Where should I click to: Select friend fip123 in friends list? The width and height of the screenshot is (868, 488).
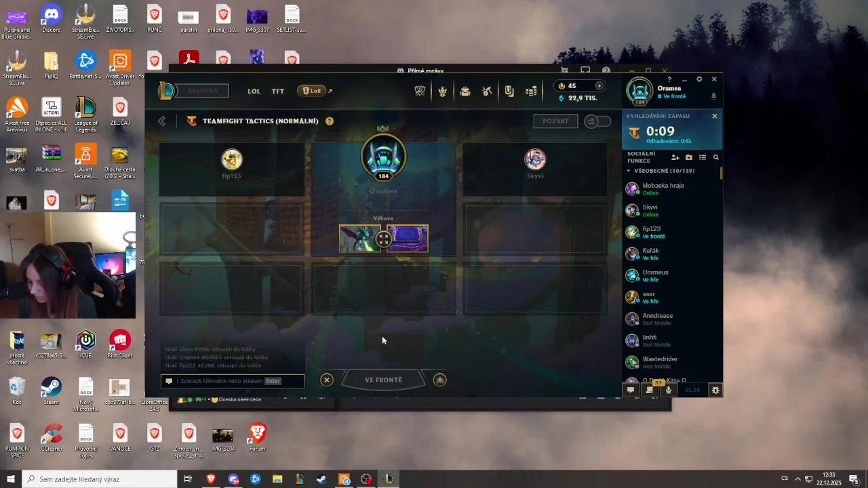click(671, 232)
